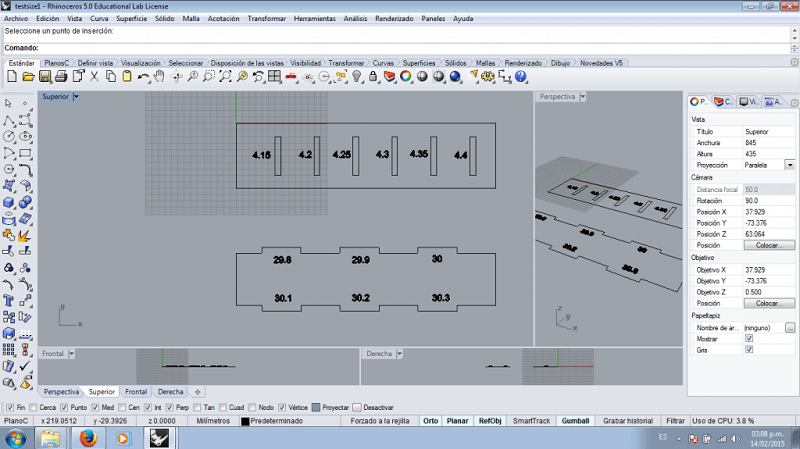Select the Box solid tool in sidebar
The width and height of the screenshot is (800, 449).
(9, 203)
